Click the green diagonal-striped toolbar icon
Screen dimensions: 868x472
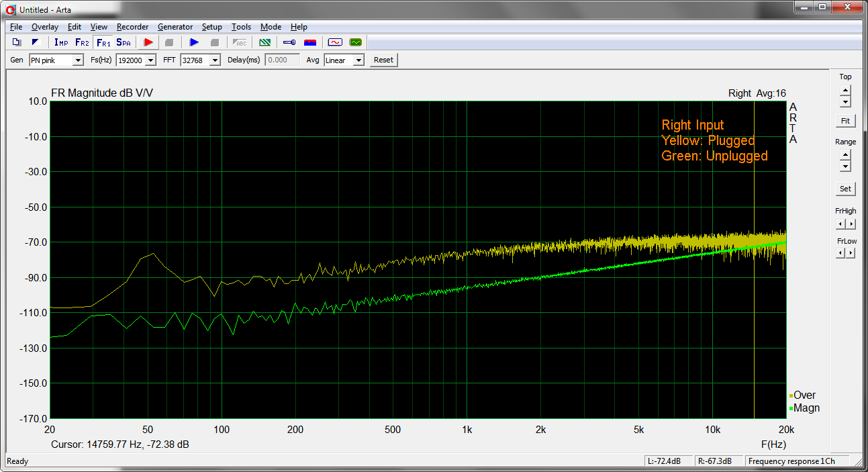264,42
